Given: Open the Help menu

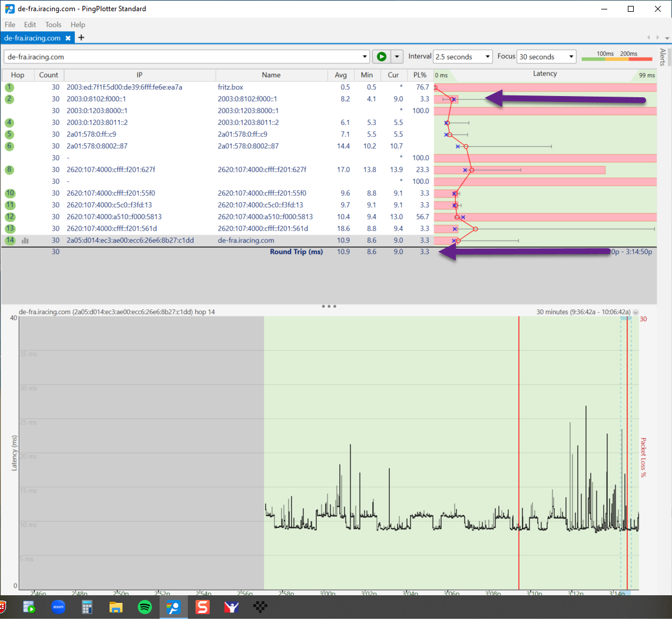Looking at the screenshot, I should 78,24.
